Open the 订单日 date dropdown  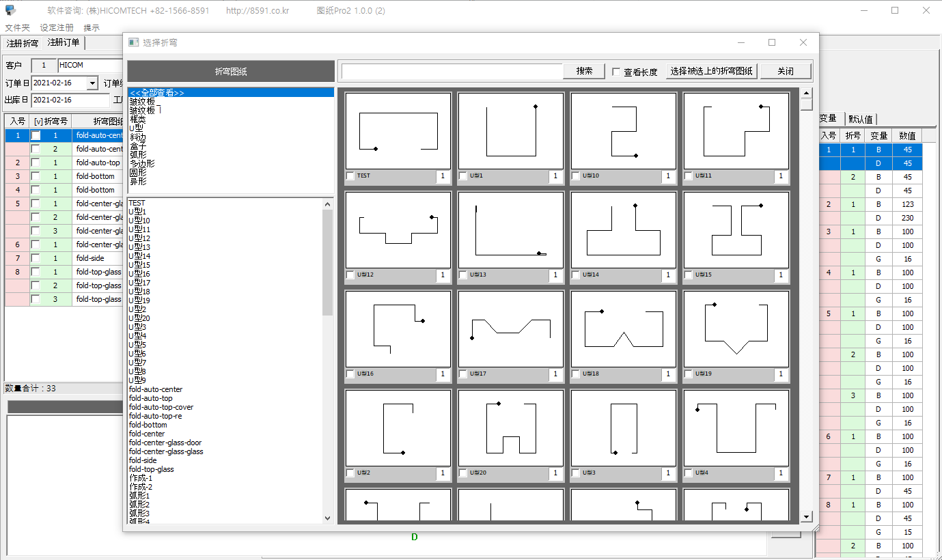93,83
